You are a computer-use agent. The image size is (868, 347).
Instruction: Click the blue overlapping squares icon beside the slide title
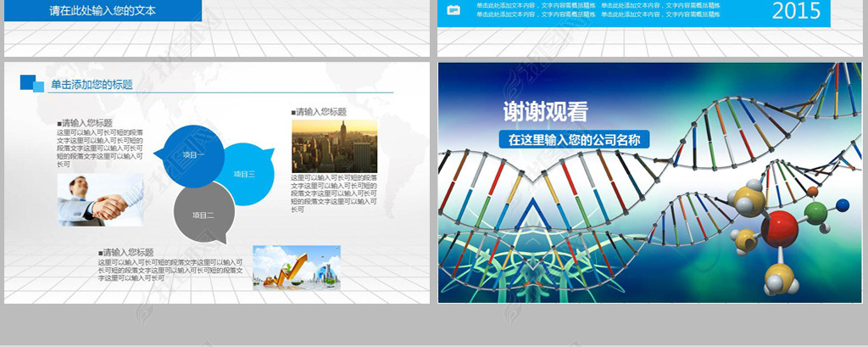(x=31, y=82)
